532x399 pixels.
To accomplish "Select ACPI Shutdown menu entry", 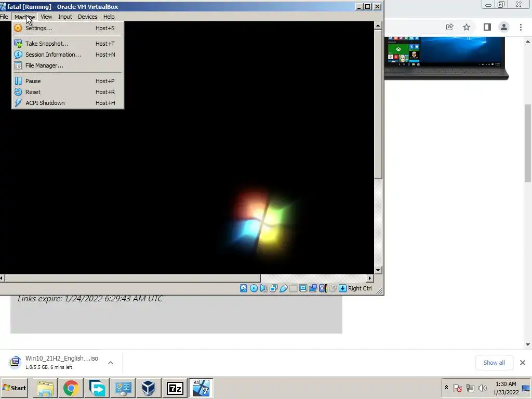I will (x=68, y=103).
